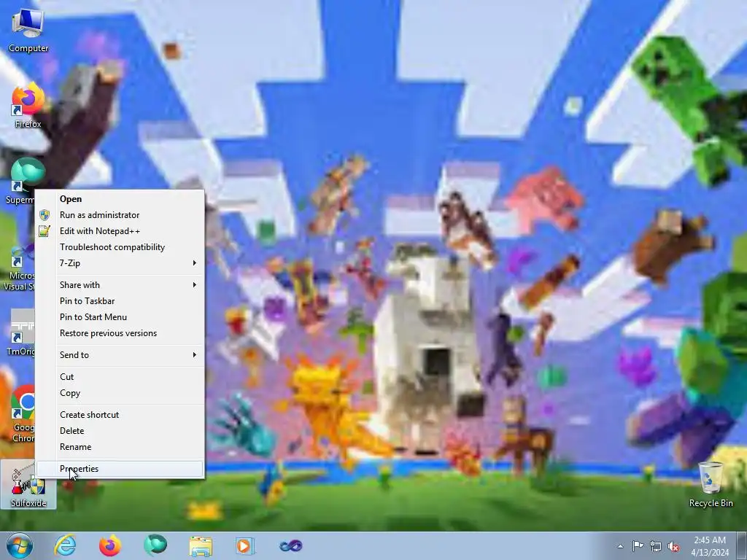The image size is (747, 560).
Task: Choose Open in the context menu
Action: pyautogui.click(x=120, y=199)
